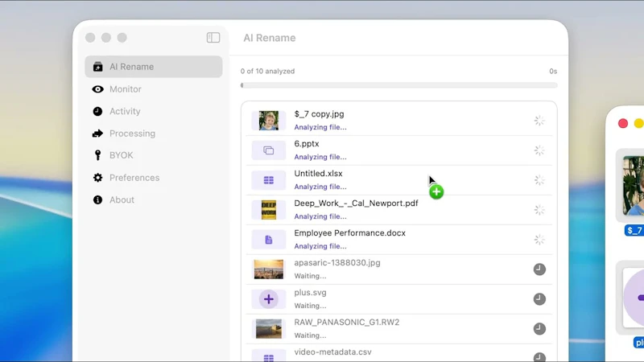The width and height of the screenshot is (644, 362).
Task: Click 'Waiting...' under plus.svg
Action: pos(310,306)
